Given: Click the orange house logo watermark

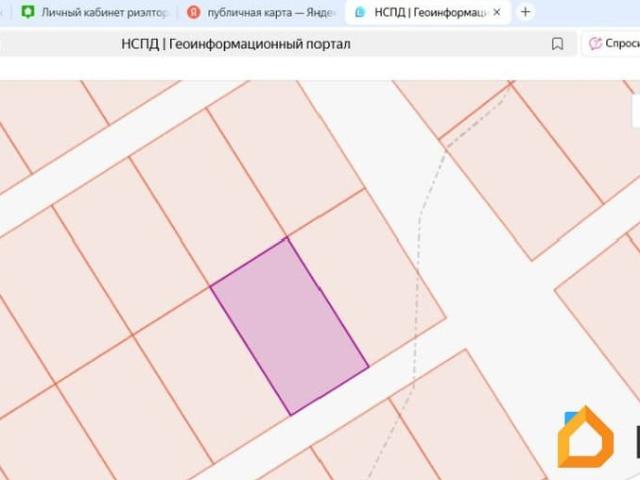Looking at the screenshot, I should click(585, 438).
